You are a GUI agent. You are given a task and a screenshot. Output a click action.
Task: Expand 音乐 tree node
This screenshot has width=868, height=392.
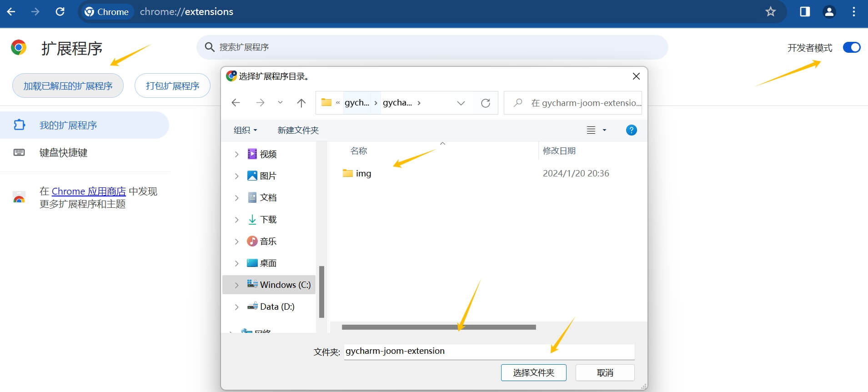(236, 241)
